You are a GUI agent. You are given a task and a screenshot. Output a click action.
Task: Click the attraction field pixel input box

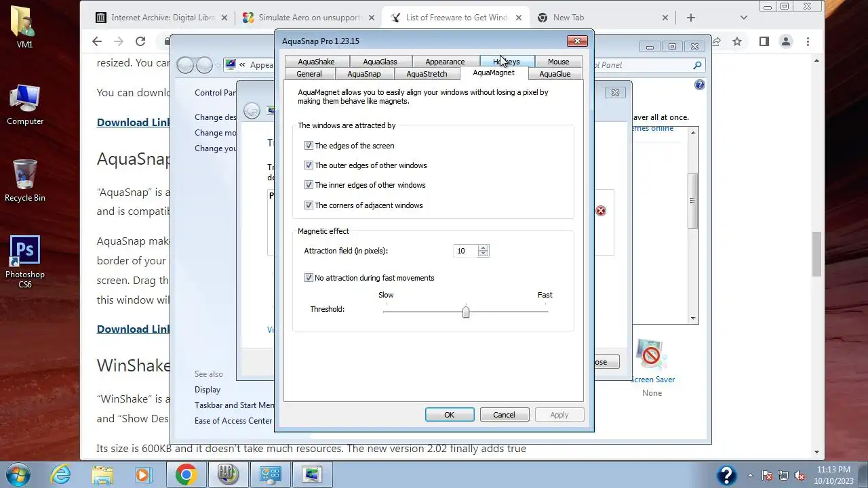click(x=465, y=251)
